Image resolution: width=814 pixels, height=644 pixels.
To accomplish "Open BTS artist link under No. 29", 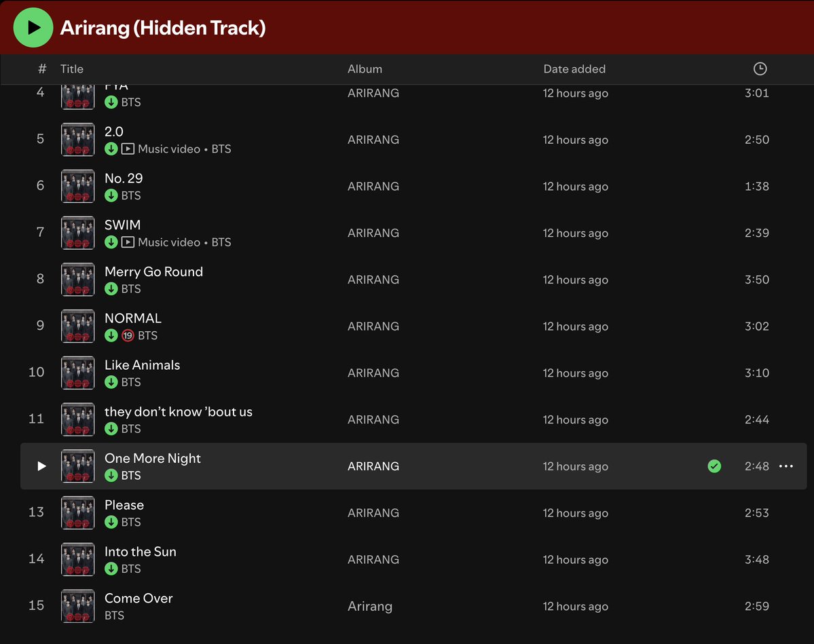I will click(x=131, y=195).
